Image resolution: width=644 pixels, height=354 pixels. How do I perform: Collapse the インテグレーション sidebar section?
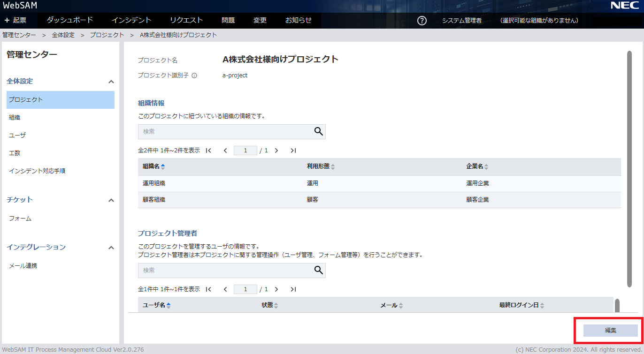[111, 248]
